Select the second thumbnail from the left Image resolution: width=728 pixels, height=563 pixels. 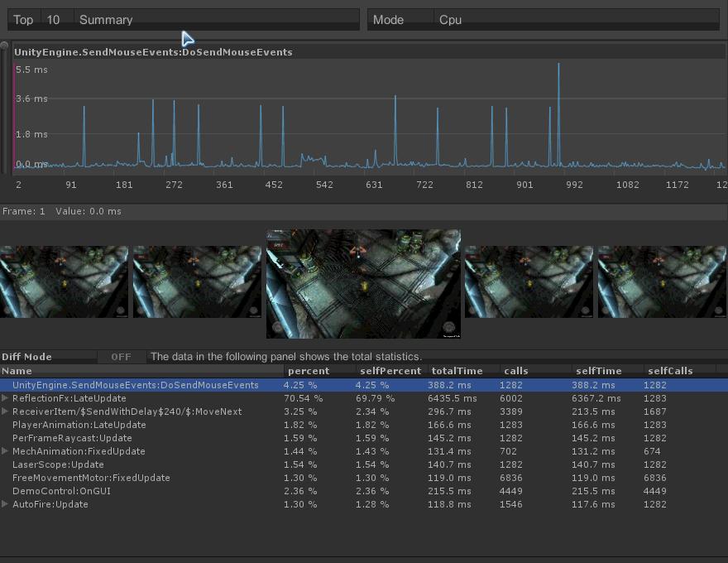[x=198, y=282]
